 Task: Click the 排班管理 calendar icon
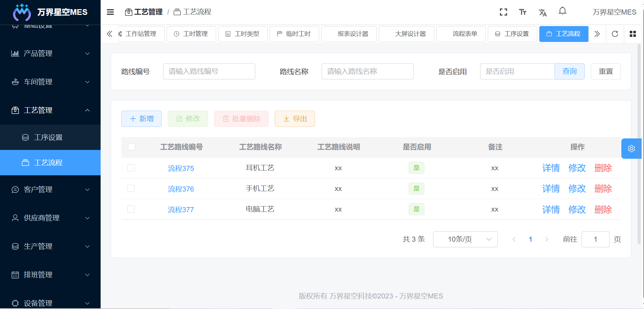pyautogui.click(x=15, y=275)
